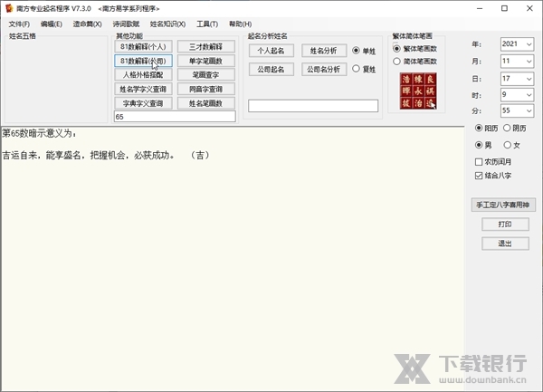
Task: Click the 81数解释(个人) button
Action: point(143,46)
